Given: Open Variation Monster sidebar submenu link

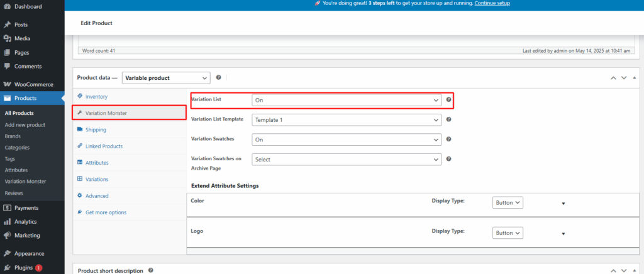Looking at the screenshot, I should coord(25,181).
